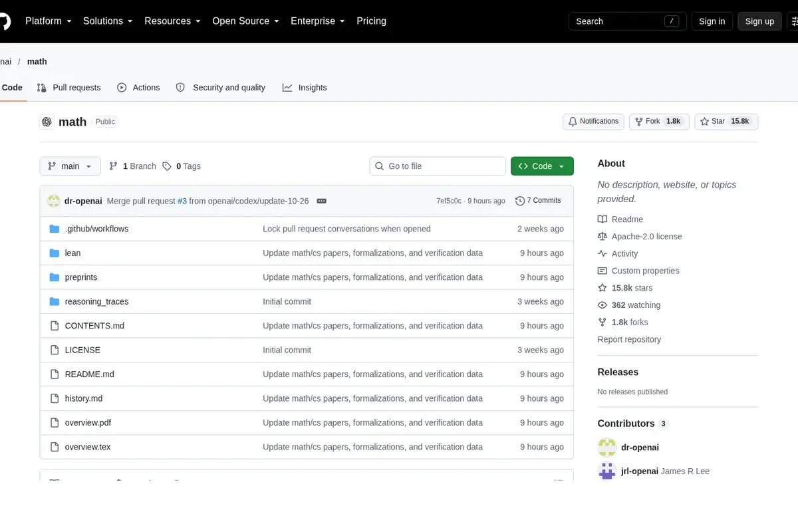
Task: Click the CONTENTS.md file icon
Action: coord(55,326)
